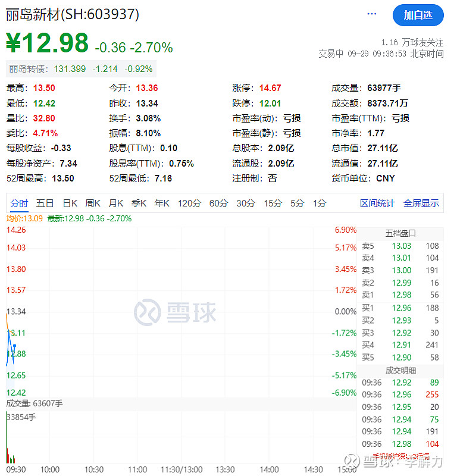Show the 年K chart

[x=162, y=203]
